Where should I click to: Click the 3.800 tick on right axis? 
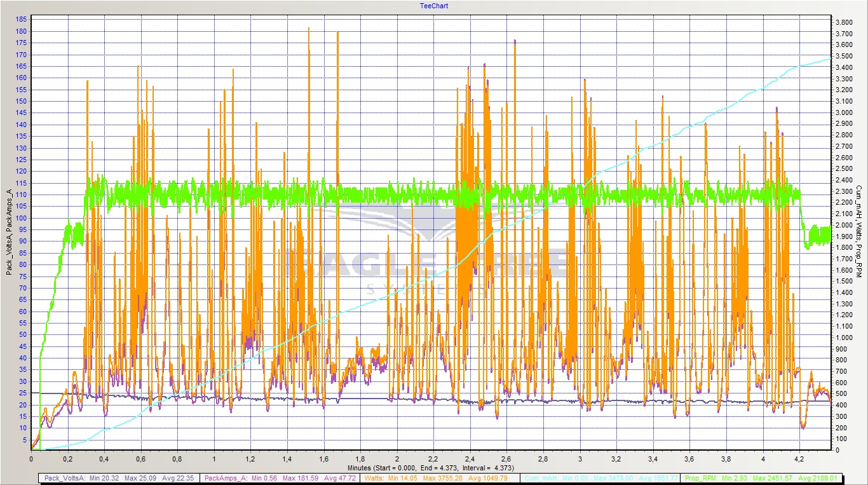(844, 22)
